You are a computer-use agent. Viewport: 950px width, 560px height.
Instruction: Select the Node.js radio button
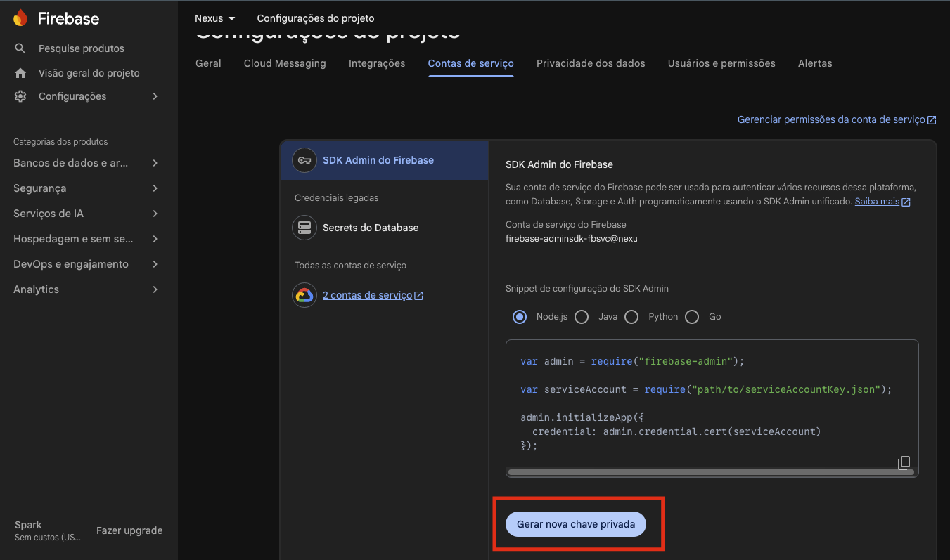pyautogui.click(x=520, y=317)
